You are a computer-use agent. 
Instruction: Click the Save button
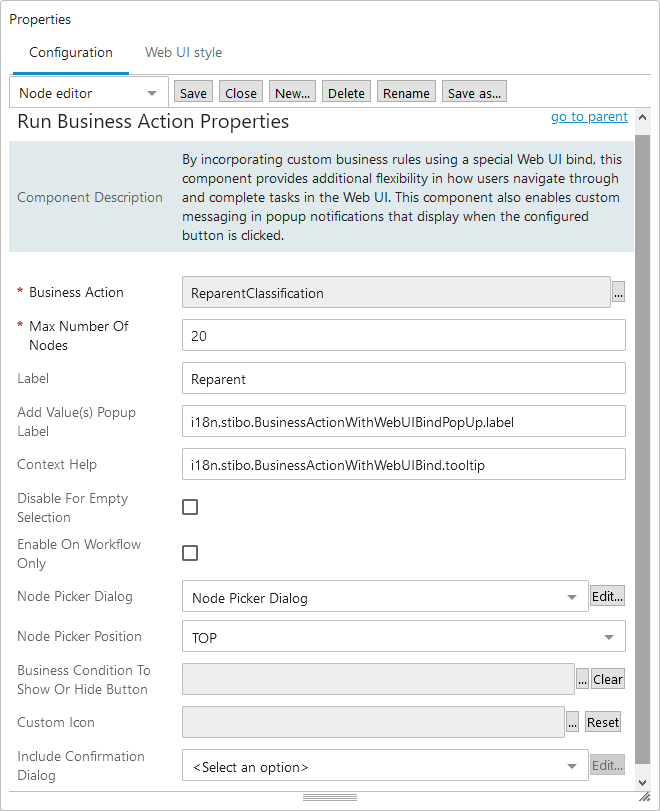[193, 91]
